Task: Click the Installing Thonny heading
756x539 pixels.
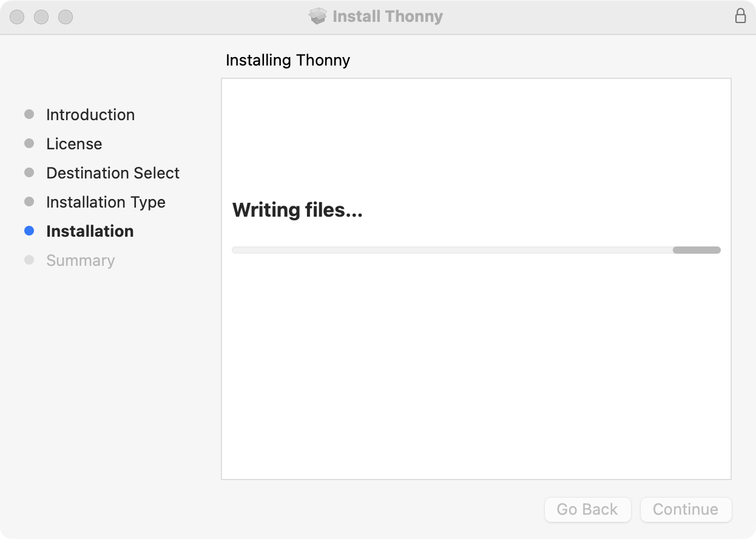Action: [x=288, y=60]
